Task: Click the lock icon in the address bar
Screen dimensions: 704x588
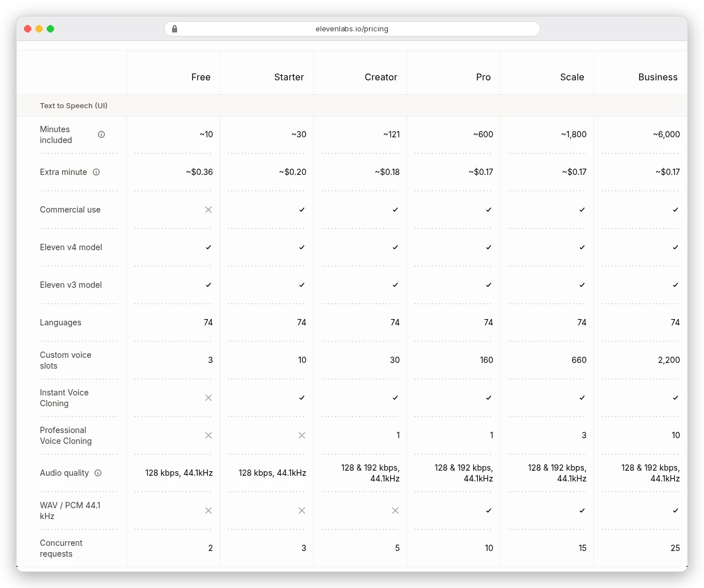Action: pyautogui.click(x=175, y=28)
